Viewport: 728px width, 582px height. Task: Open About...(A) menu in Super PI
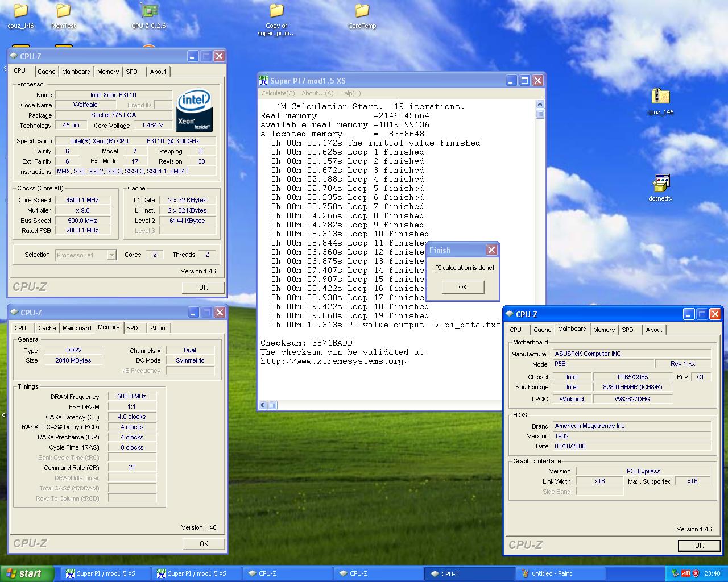point(317,93)
